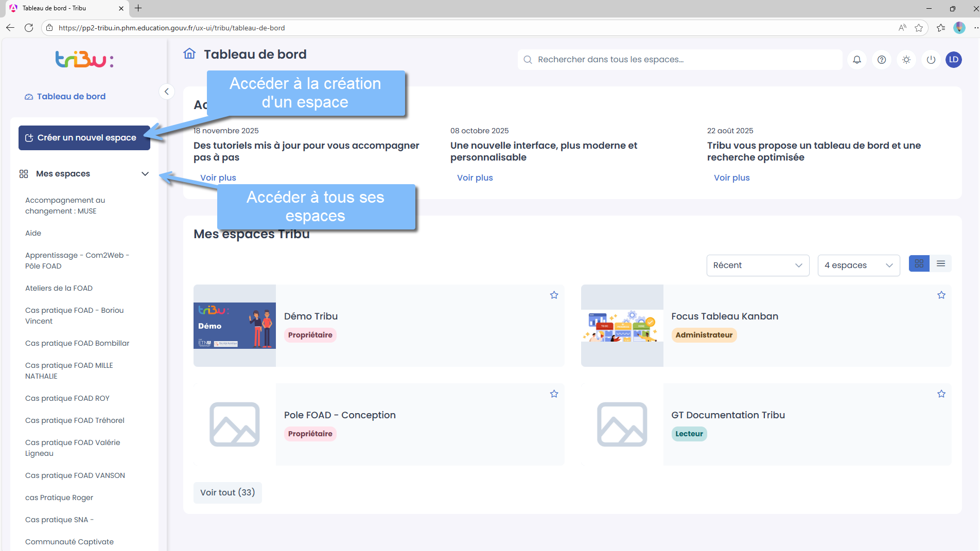Open cas Pratique Roger space
The width and height of the screenshot is (980, 551).
click(x=59, y=497)
